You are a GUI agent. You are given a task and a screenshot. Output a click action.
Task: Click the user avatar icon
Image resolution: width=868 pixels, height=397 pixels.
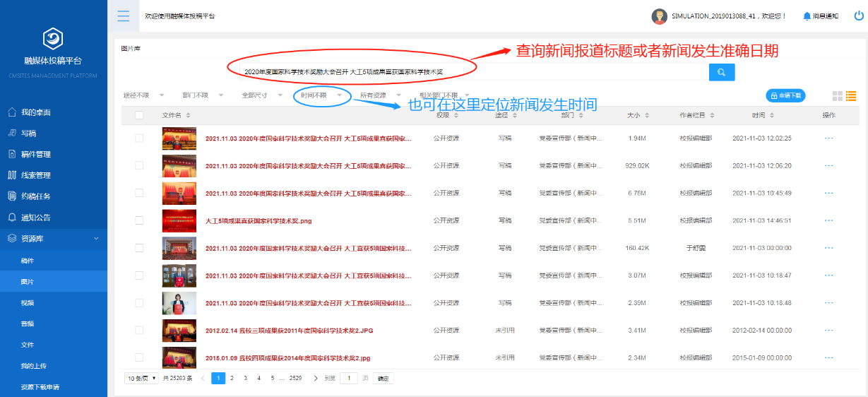click(659, 16)
